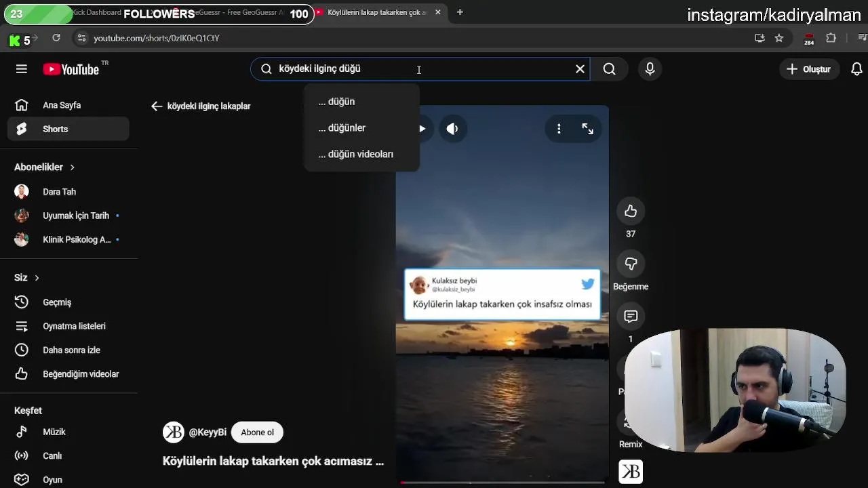Open the extension with 284 badge
This screenshot has height=488, width=868.
point(809,39)
